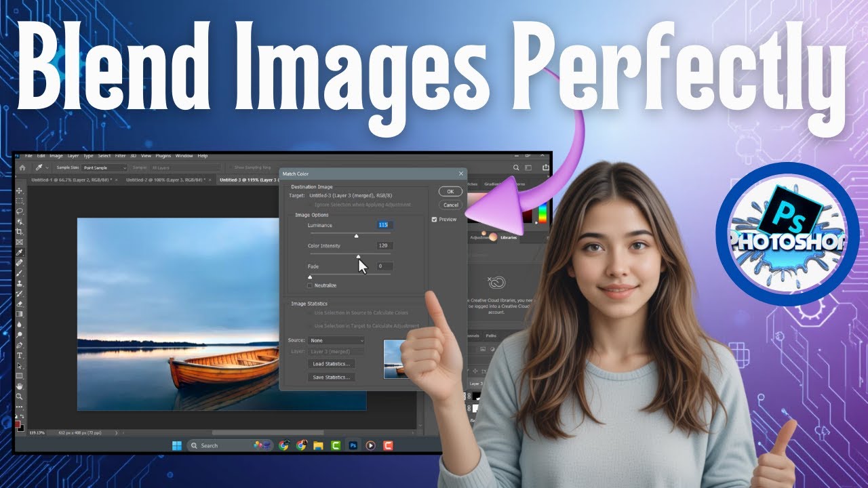Screen dimensions: 868x488
Task: Select the Dodge tool
Action: click(20, 334)
